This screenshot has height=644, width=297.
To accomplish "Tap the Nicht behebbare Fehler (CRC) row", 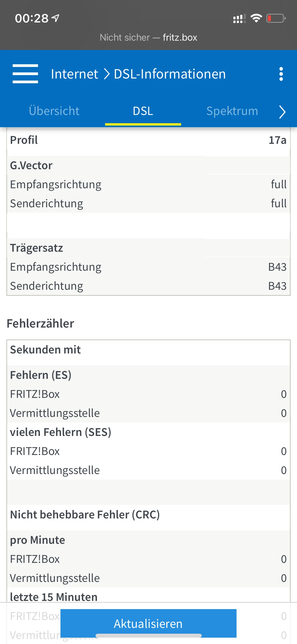I will 85,515.
